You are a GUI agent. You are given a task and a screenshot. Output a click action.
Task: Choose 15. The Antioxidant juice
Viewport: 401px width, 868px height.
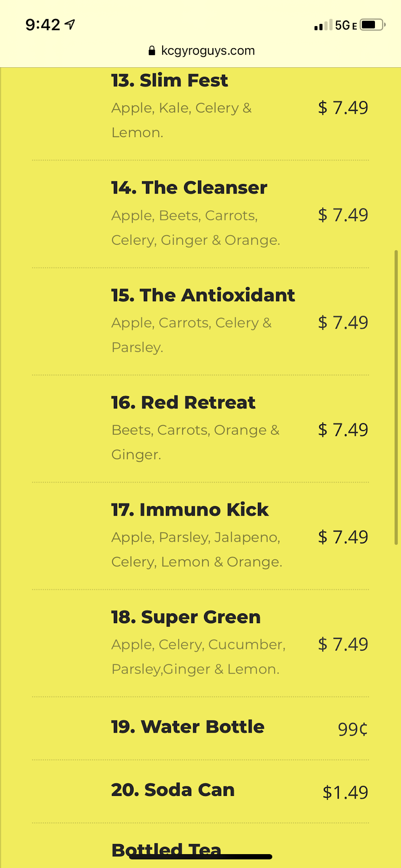203,295
